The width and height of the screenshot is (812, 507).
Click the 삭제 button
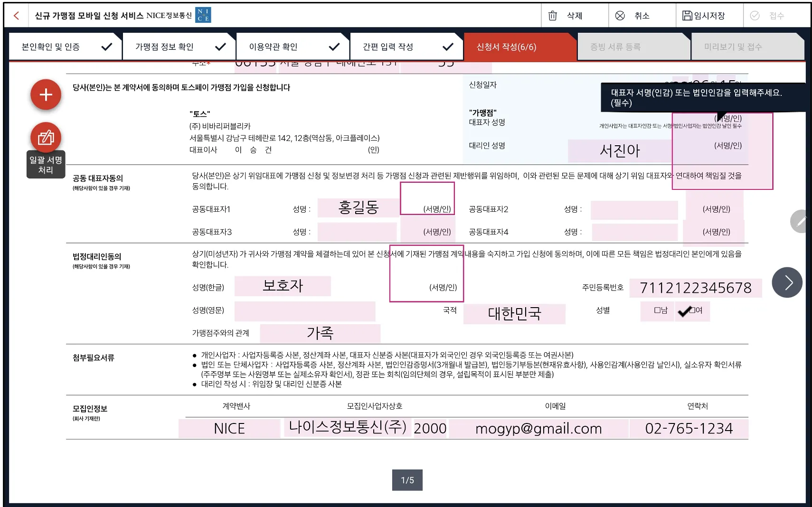575,16
